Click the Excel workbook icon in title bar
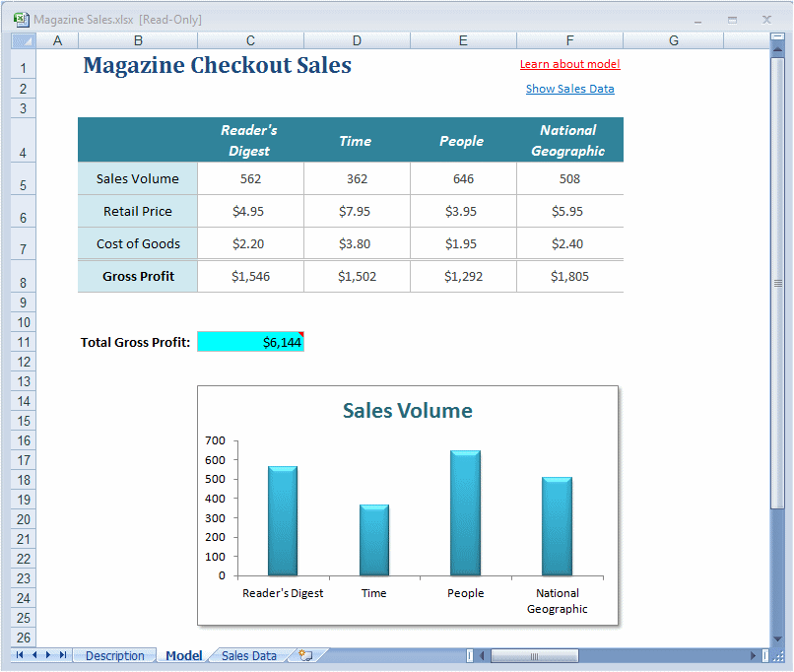 (24, 18)
